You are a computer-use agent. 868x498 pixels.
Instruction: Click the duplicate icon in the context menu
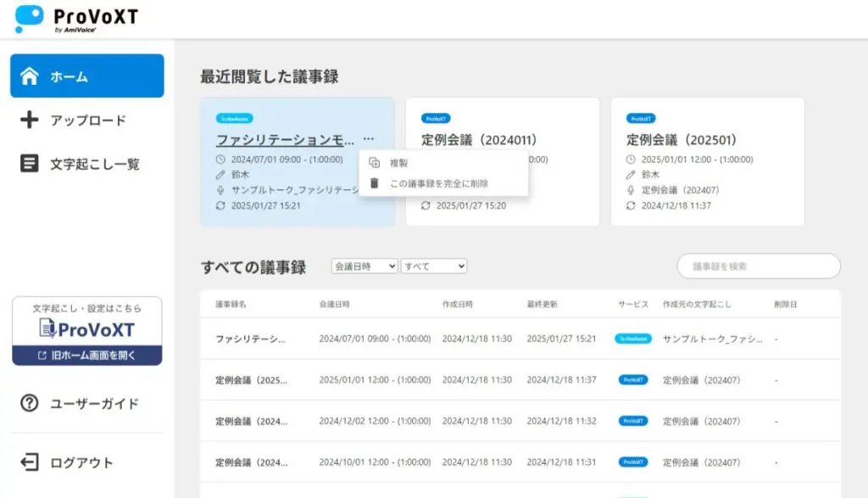pyautogui.click(x=374, y=162)
